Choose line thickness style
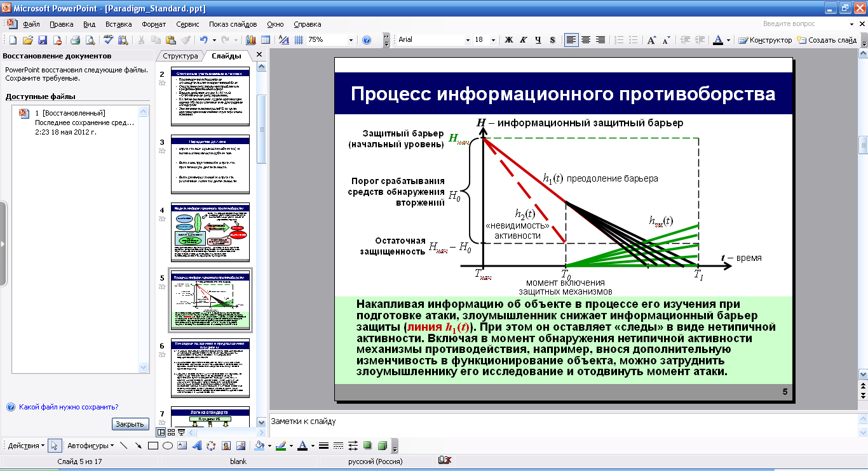 (323, 445)
